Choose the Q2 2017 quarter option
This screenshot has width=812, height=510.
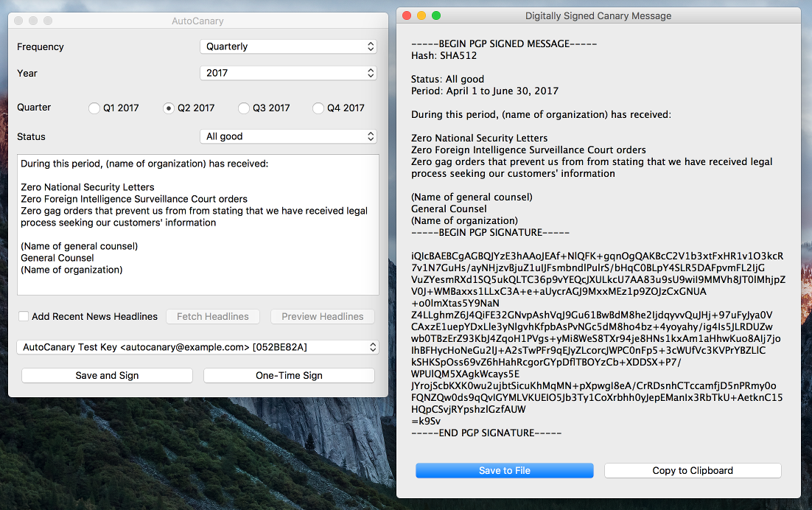169,108
